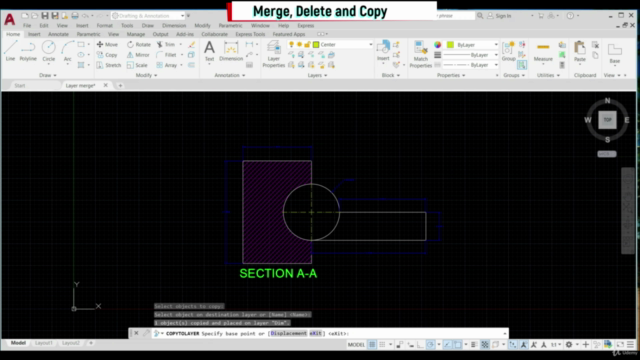This screenshot has height=360, width=640.
Task: Click the Mirror tool
Action: point(138,55)
